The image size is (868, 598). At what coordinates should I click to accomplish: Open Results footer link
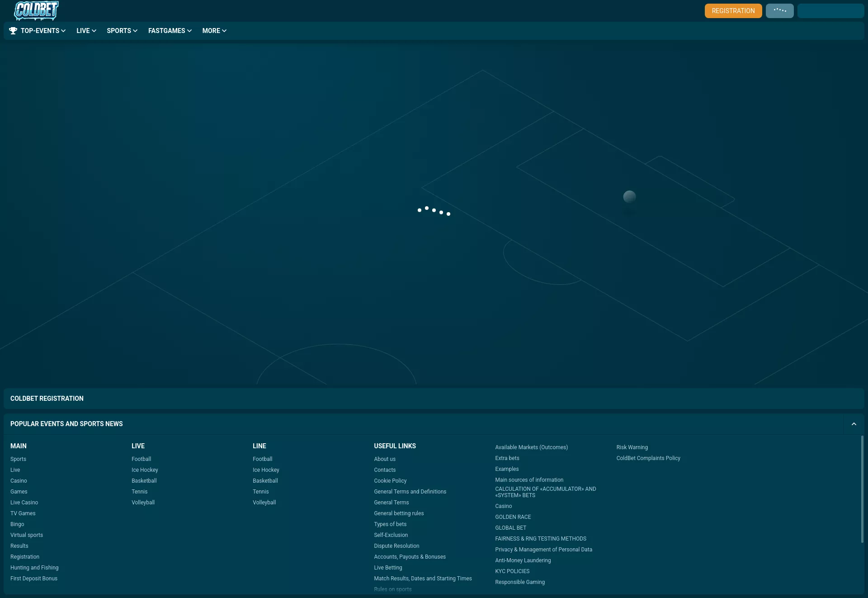[19, 546]
